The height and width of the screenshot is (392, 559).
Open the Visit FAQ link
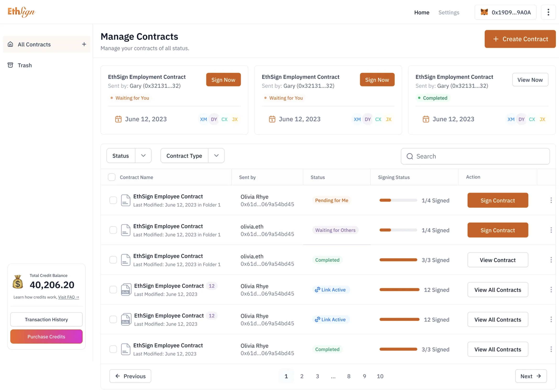click(68, 297)
